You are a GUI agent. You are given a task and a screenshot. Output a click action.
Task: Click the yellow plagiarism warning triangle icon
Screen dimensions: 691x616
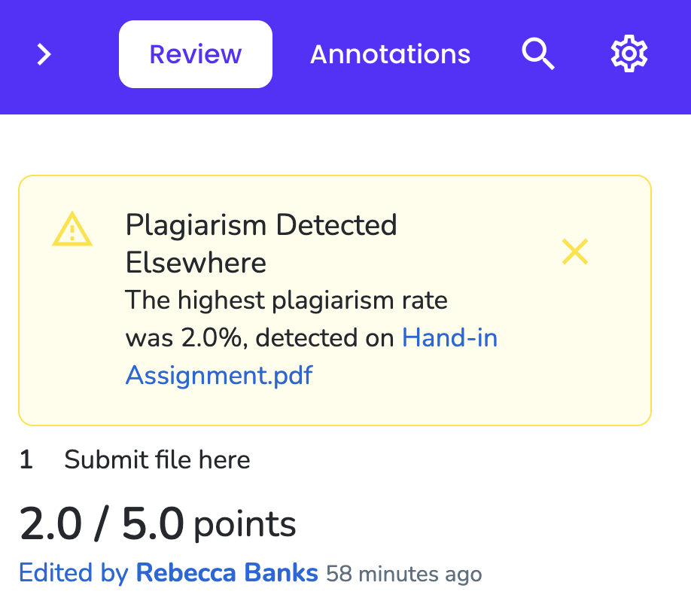coord(72,229)
